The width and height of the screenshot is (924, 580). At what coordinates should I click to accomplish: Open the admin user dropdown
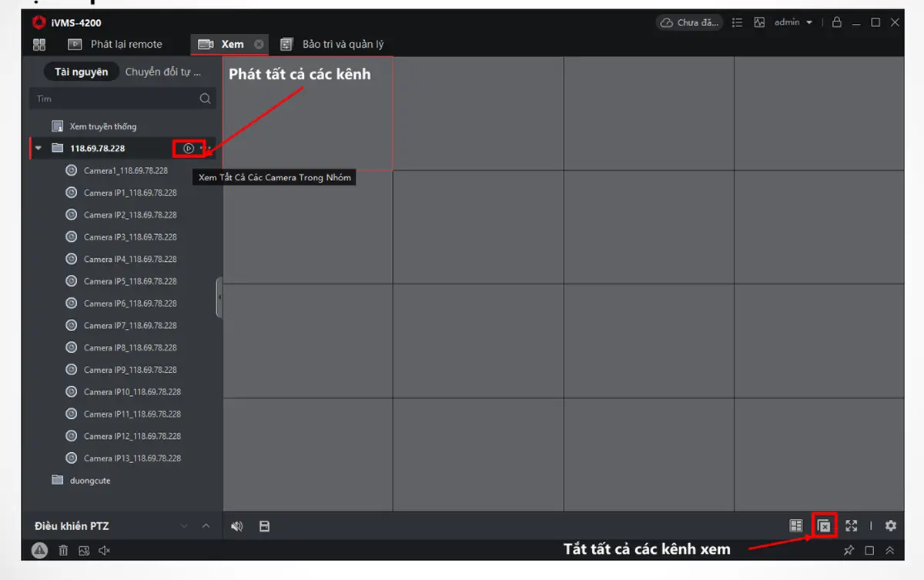[x=794, y=23]
